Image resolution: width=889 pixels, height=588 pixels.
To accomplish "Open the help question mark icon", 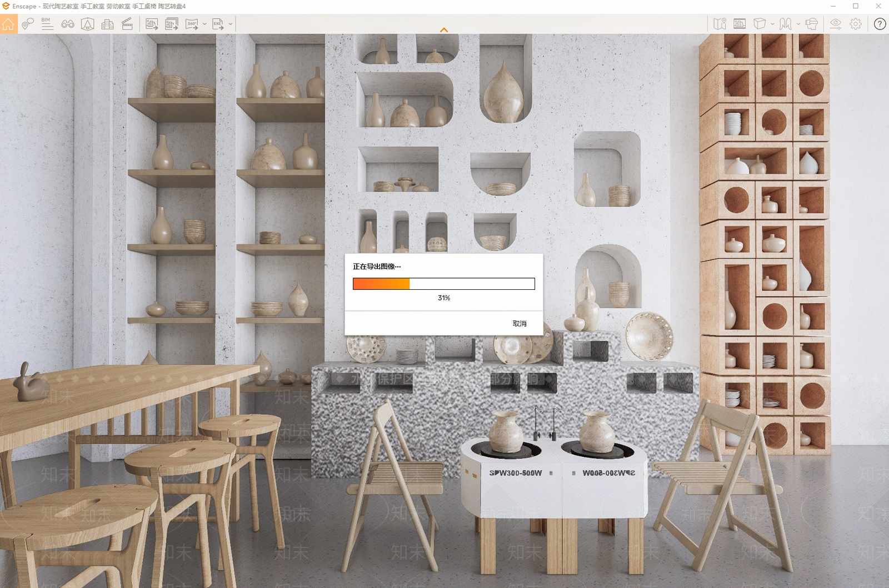I will coord(880,24).
